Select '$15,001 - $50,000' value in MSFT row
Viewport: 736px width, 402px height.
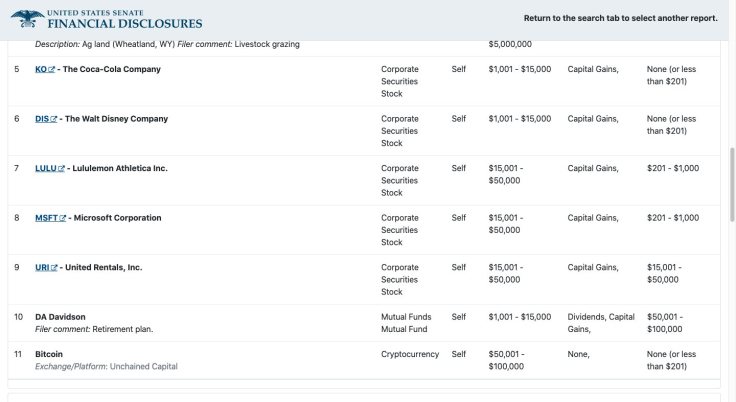[506, 224]
